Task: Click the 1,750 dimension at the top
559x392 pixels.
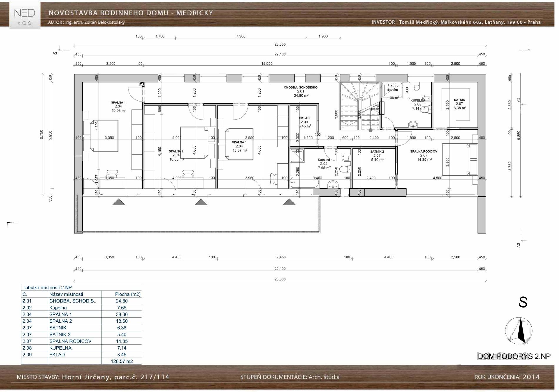Action: 160,36
